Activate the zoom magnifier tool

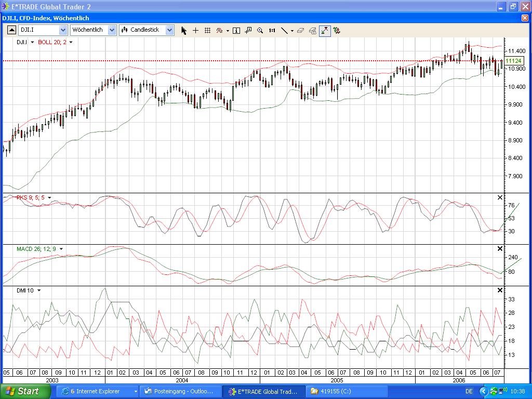pyautogui.click(x=260, y=30)
